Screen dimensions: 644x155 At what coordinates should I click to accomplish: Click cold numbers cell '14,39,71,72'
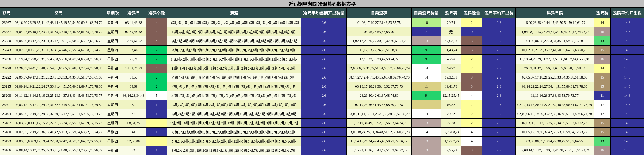(134, 68)
